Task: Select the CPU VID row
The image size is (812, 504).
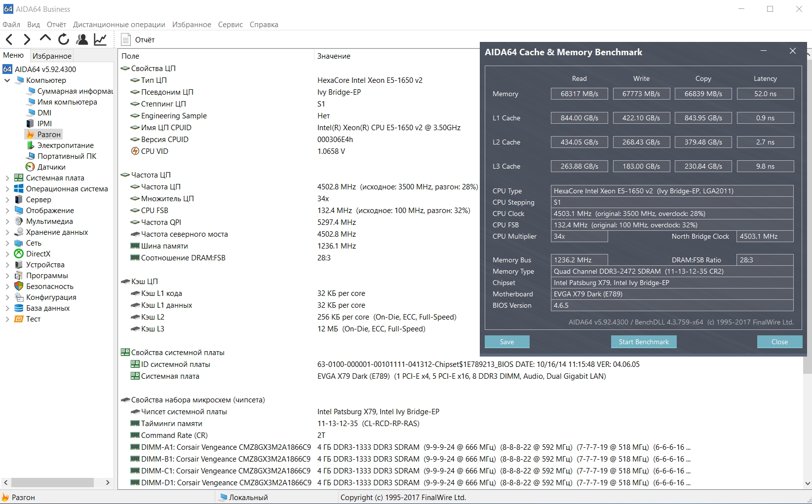Action: point(299,151)
